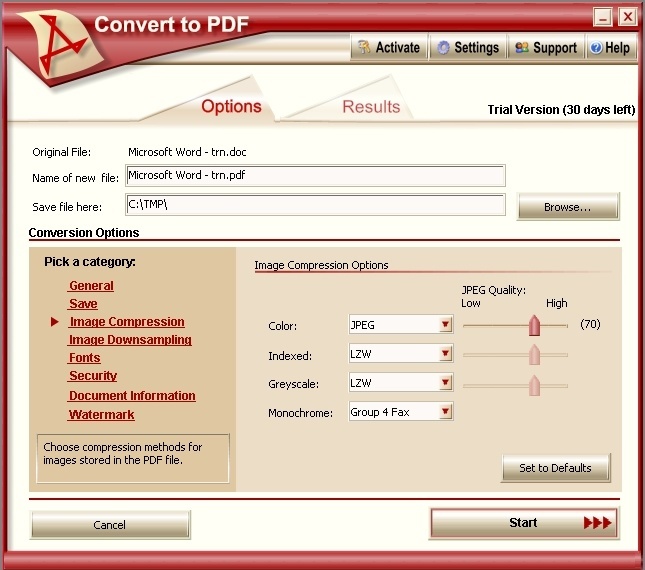Open Support in the toolbar

click(x=546, y=48)
